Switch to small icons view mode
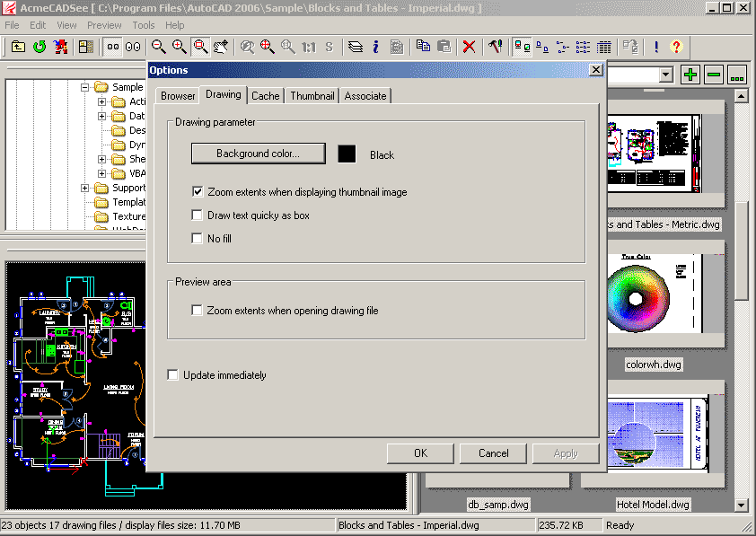Viewport: 756px width, 536px height. click(x=542, y=47)
